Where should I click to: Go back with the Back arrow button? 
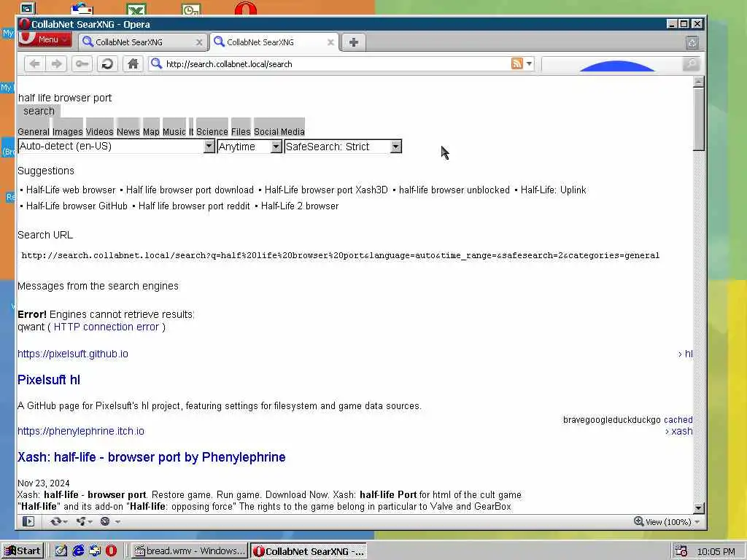coord(35,64)
